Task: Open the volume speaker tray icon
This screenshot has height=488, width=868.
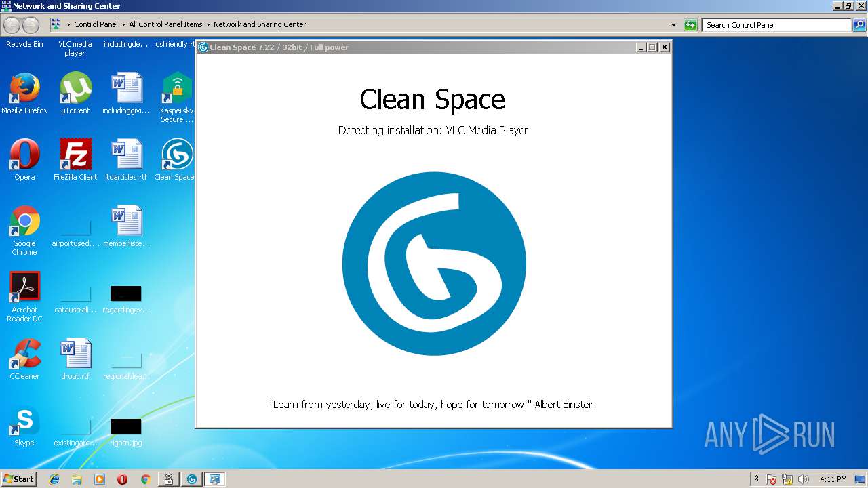Action: click(804, 479)
